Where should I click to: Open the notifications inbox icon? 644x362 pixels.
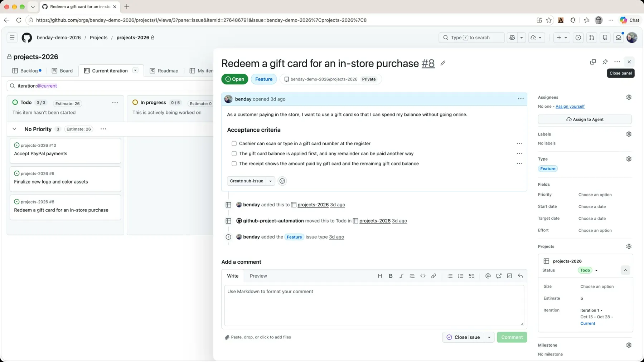tap(618, 38)
